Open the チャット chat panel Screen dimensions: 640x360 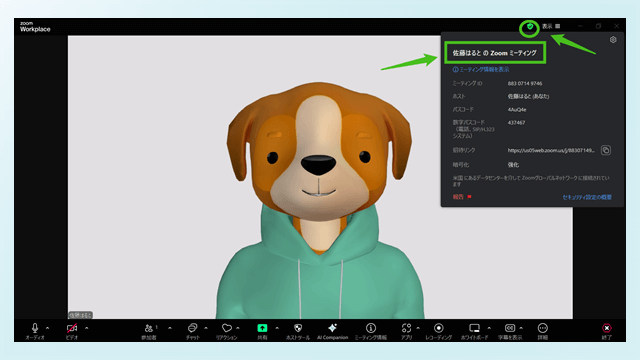click(x=193, y=331)
